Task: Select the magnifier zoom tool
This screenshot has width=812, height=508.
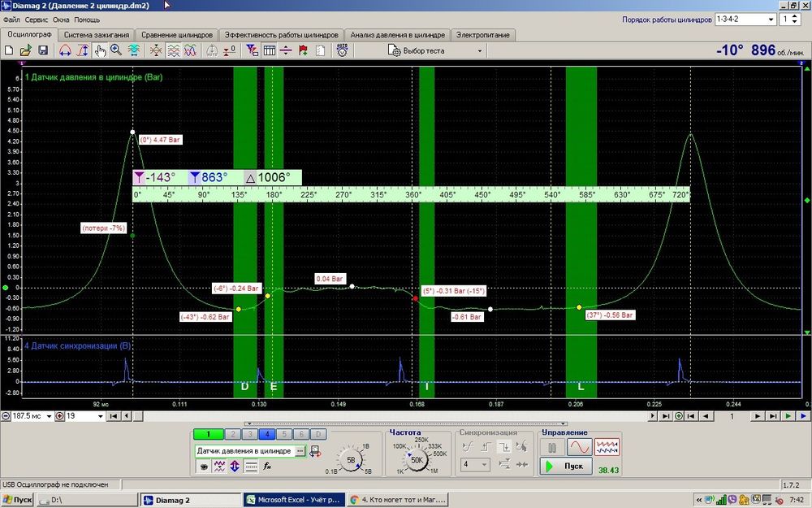Action: [x=116, y=50]
